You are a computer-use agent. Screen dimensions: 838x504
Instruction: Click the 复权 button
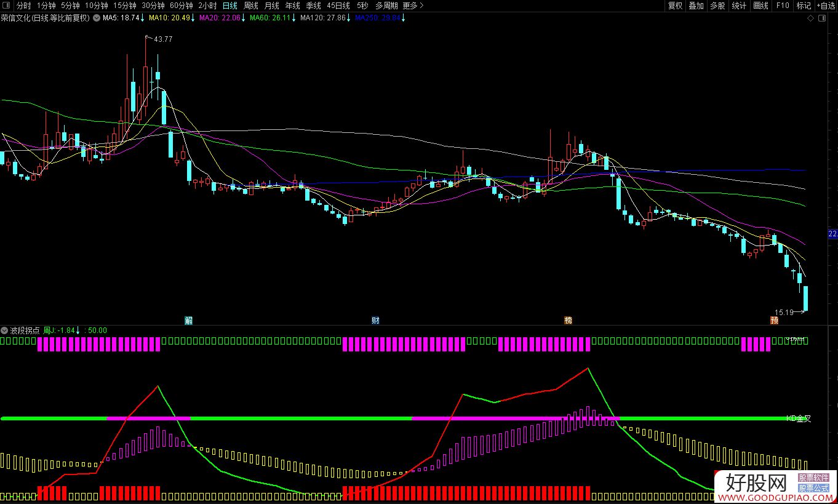click(675, 6)
